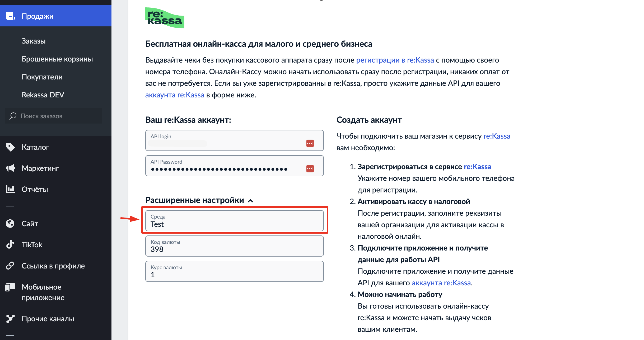Click password manager icon in API login
Screen dimensions: 644x340
[310, 143]
